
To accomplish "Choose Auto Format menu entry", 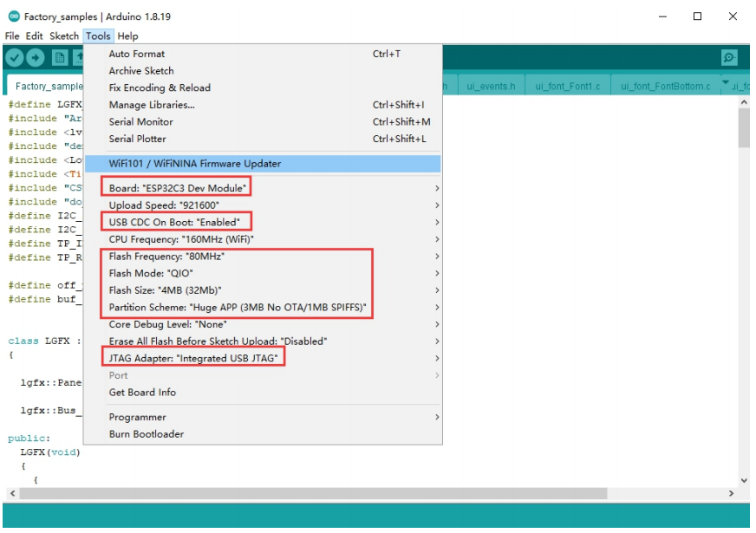I will tap(263, 54).
